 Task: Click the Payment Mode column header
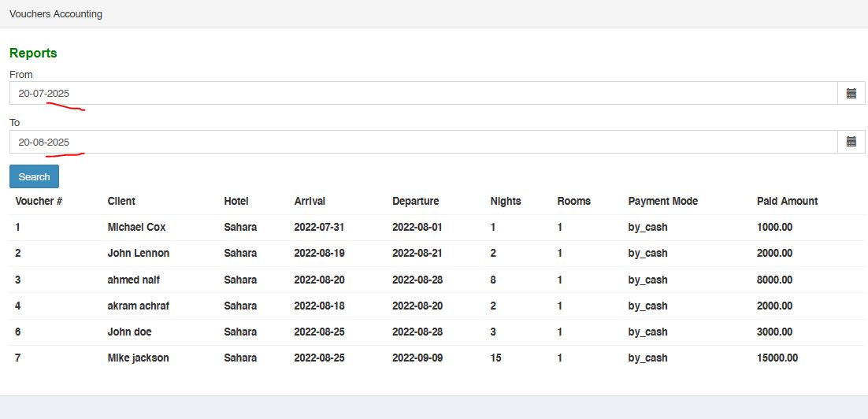tap(663, 201)
